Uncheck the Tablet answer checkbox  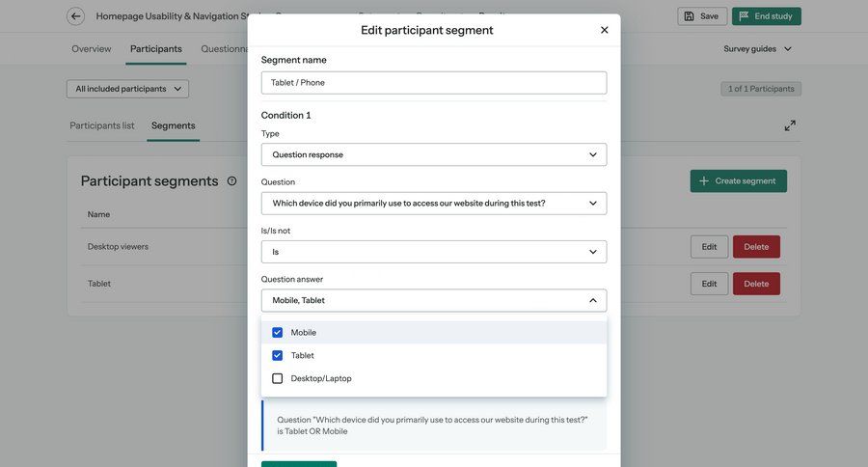[278, 356]
